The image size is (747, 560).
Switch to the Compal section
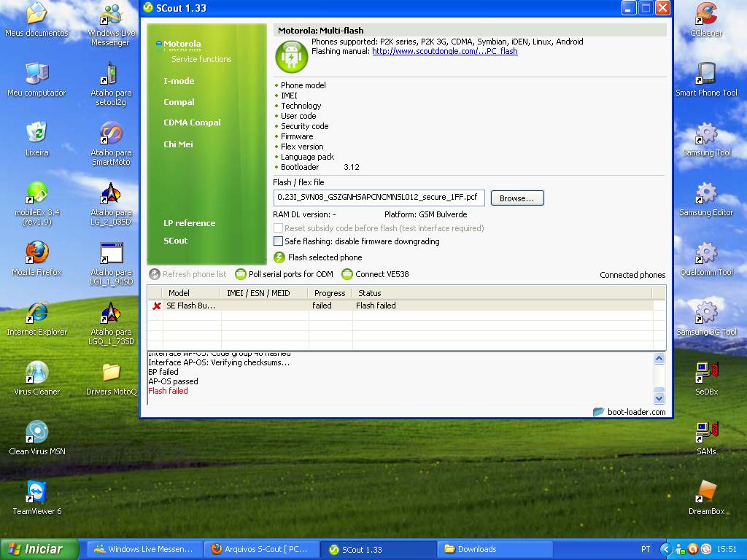pyautogui.click(x=179, y=102)
